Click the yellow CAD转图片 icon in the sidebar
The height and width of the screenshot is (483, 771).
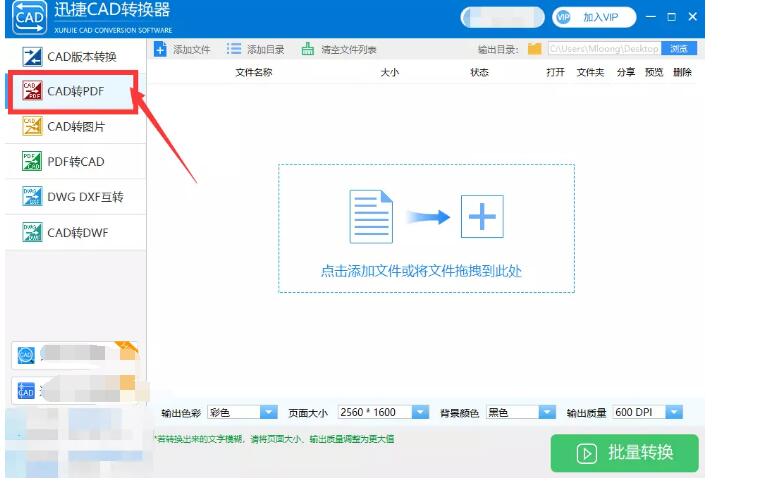click(x=32, y=126)
